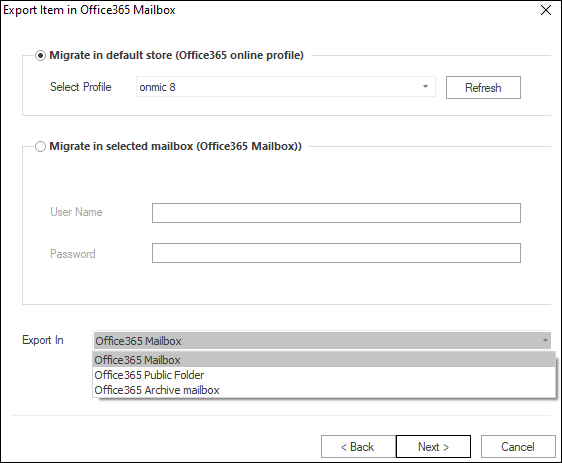Click the Select Profile label
The image size is (562, 463).
tap(81, 87)
